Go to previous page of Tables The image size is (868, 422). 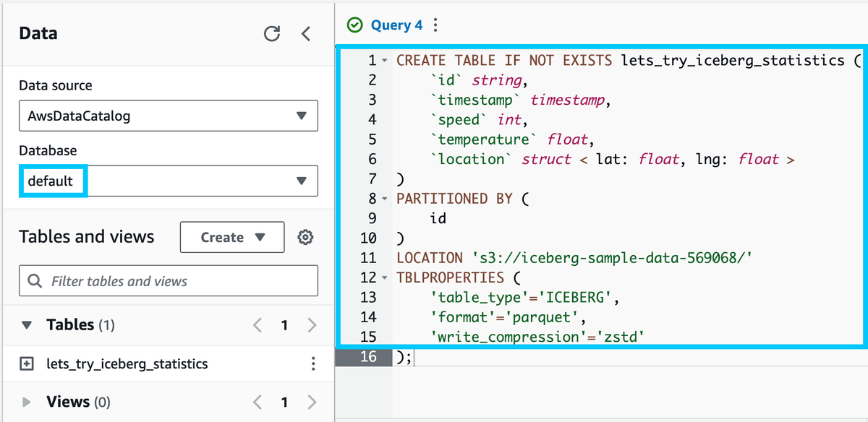258,325
